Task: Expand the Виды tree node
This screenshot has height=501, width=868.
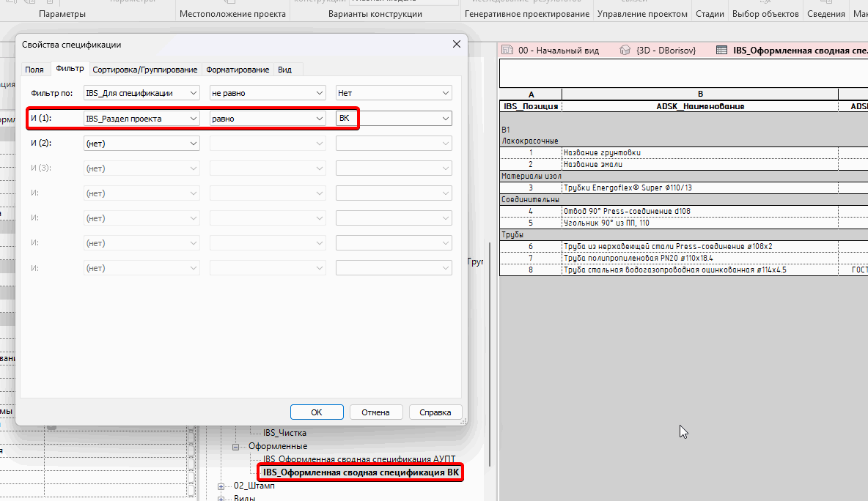Action: tap(221, 499)
